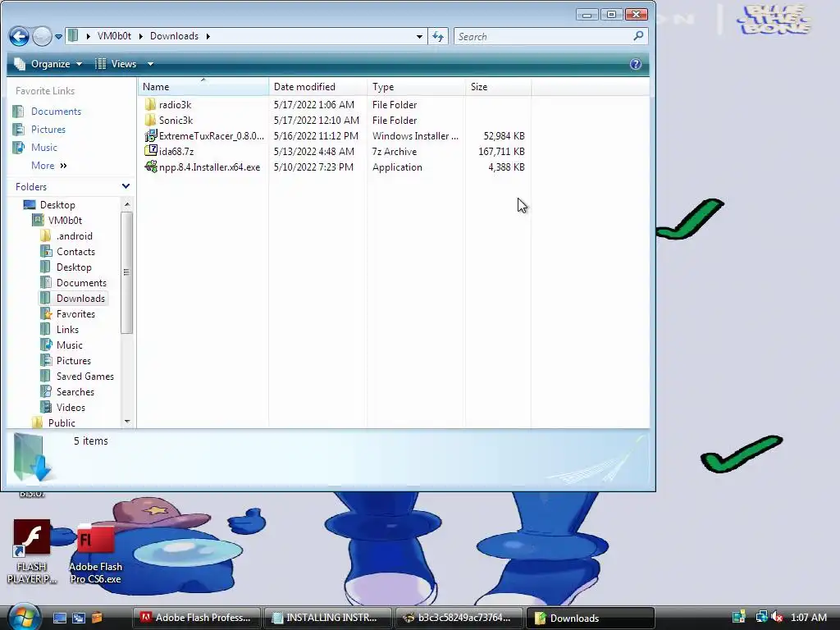The image size is (840, 630).
Task: Select Downloads in the folder tree
Action: [x=81, y=299]
